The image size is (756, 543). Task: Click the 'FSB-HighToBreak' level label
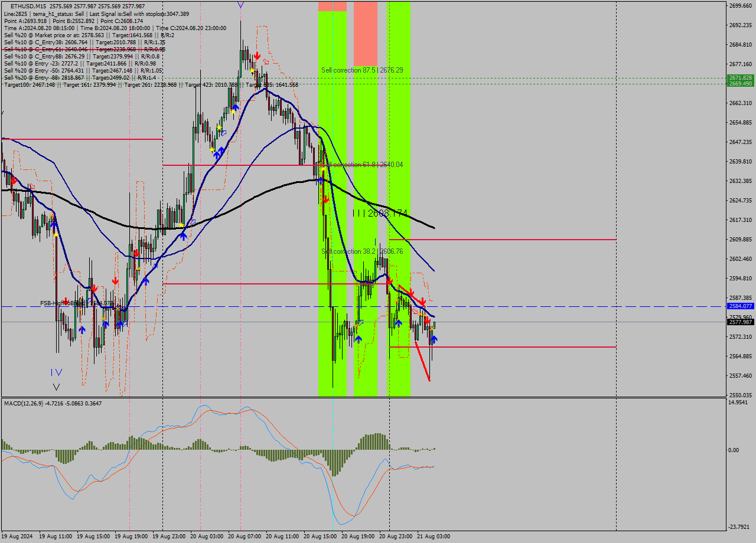tap(77, 303)
